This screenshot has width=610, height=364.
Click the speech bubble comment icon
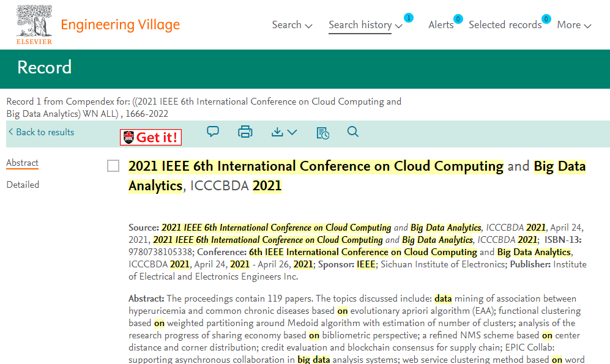pos(213,132)
